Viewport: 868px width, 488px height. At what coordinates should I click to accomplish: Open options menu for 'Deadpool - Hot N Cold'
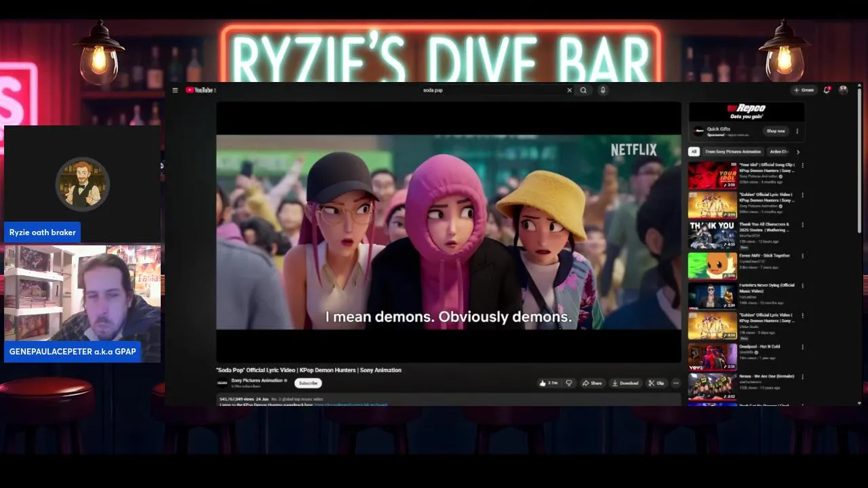(x=803, y=346)
